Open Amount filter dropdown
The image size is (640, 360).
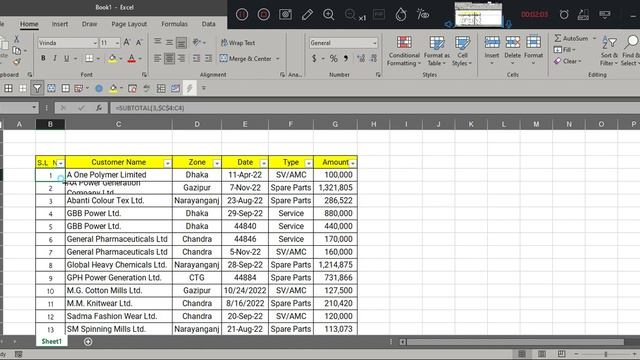pos(353,163)
